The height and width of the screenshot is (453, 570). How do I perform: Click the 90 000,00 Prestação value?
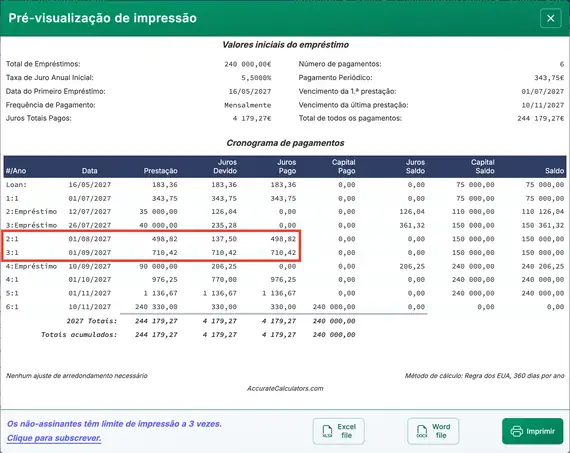click(158, 266)
